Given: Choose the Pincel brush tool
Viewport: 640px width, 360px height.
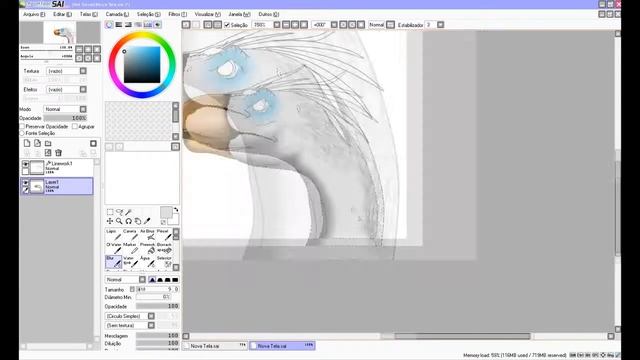Looking at the screenshot, I should (164, 235).
